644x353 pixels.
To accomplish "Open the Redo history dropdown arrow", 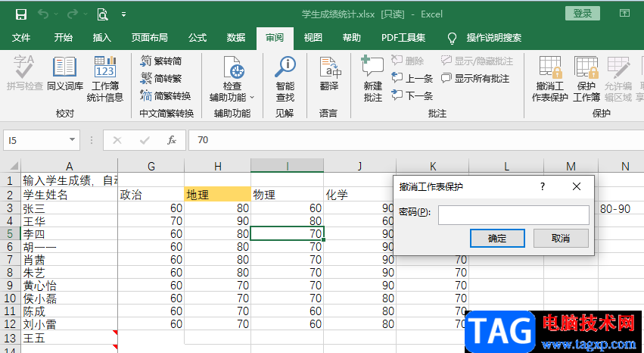I will pos(86,14).
